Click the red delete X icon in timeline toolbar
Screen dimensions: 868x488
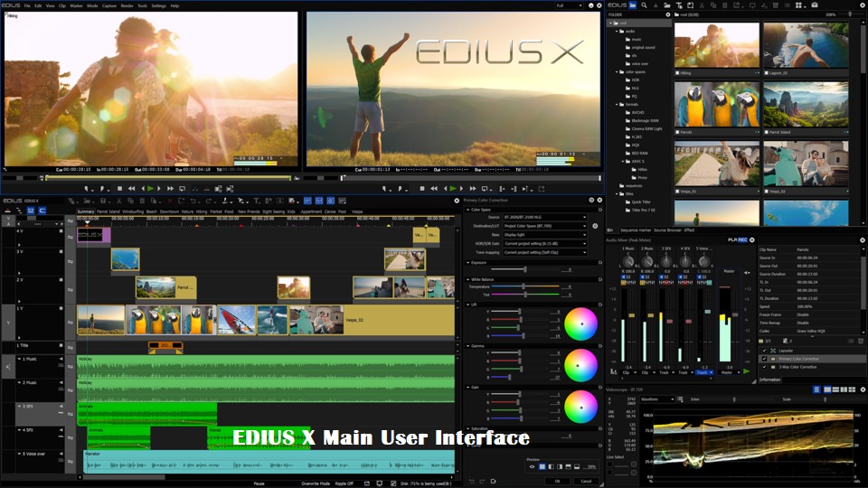[x=169, y=201]
